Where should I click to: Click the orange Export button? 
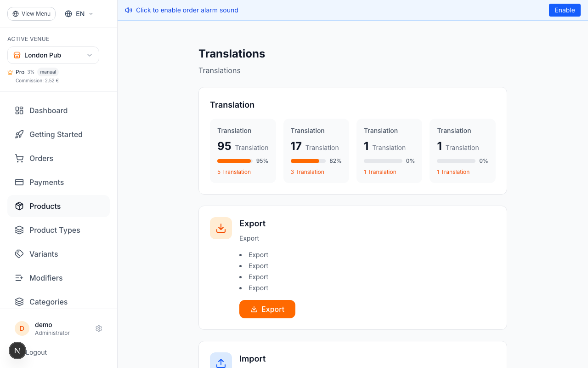pos(267,309)
